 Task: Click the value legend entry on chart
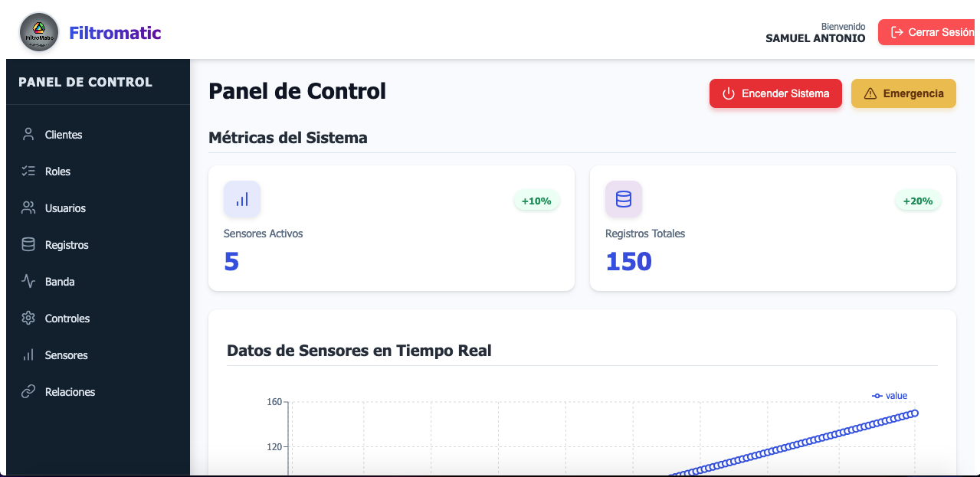tap(890, 396)
